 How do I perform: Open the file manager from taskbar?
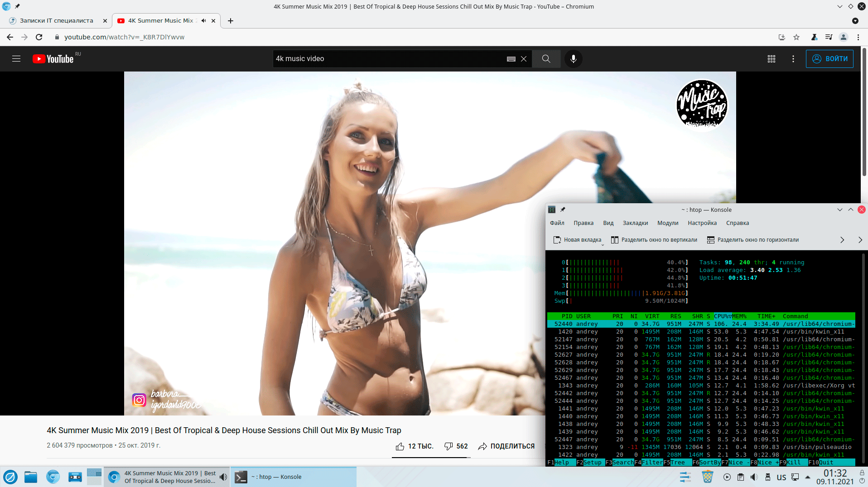click(31, 477)
